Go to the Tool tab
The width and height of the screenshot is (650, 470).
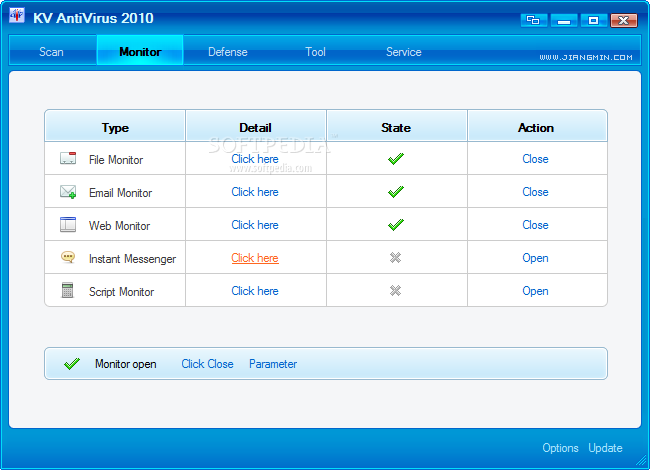(x=315, y=52)
